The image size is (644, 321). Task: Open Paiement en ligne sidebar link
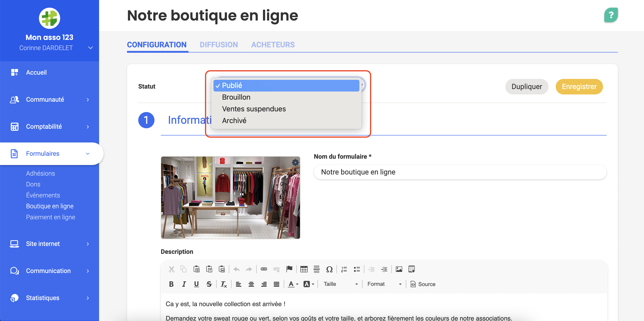point(50,217)
